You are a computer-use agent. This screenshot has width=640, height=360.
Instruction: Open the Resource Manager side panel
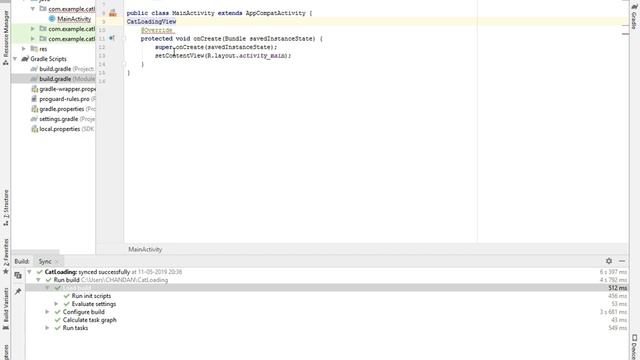coord(6,38)
